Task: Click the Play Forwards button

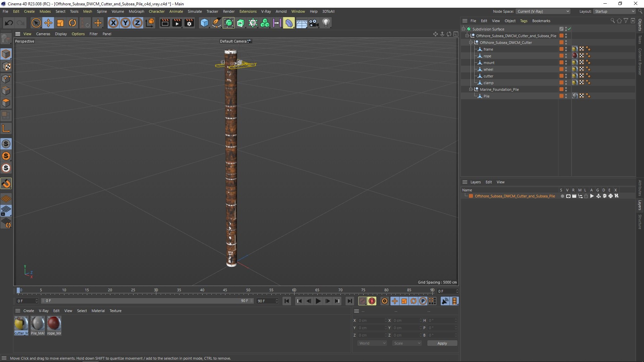Action: (318, 301)
